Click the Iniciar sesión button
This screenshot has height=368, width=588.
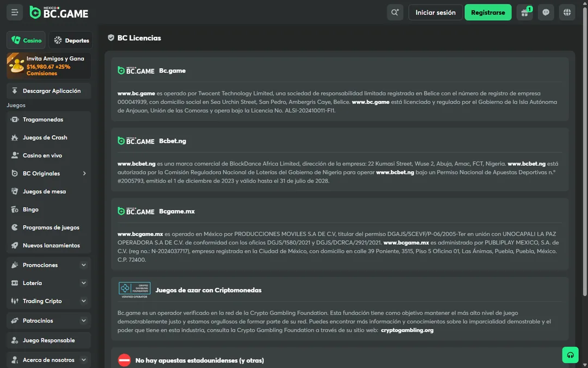tap(436, 13)
